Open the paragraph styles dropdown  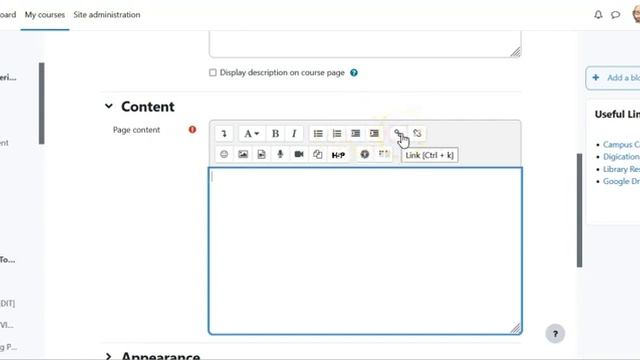pos(251,133)
